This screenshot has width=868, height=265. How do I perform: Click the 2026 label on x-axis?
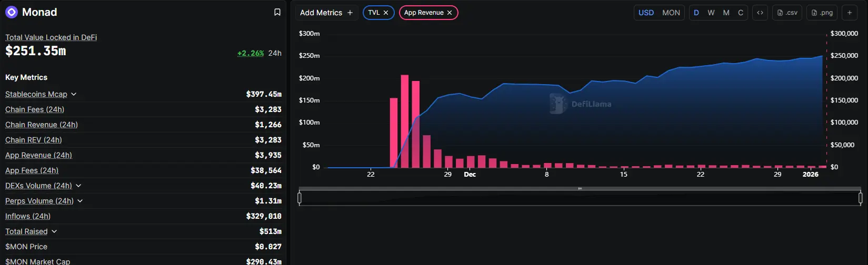click(x=811, y=175)
